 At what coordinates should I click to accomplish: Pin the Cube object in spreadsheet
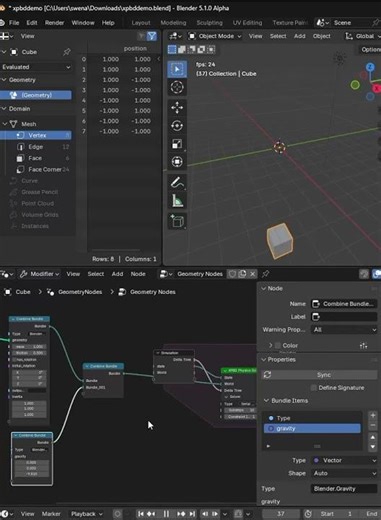point(66,52)
